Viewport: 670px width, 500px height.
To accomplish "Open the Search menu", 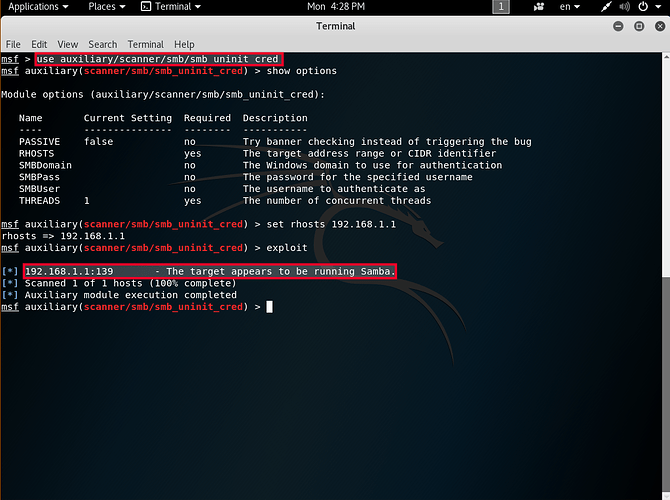I will (102, 44).
